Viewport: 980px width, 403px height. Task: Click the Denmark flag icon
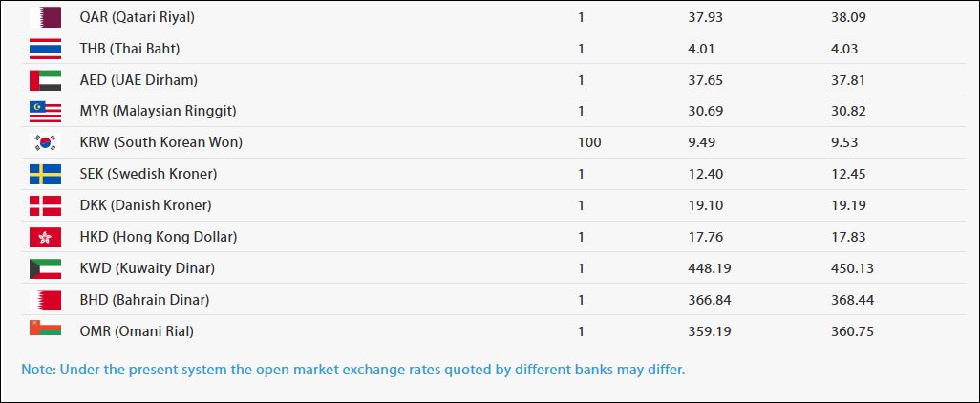(x=45, y=205)
